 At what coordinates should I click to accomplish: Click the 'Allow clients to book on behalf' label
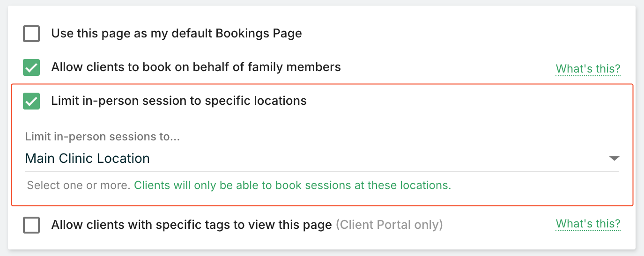(196, 67)
